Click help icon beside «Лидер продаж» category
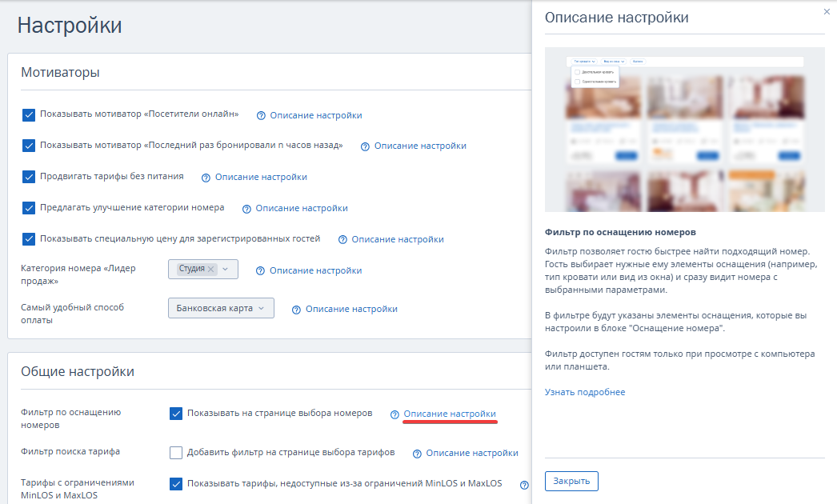Image resolution: width=837 pixels, height=504 pixels. pos(261,270)
